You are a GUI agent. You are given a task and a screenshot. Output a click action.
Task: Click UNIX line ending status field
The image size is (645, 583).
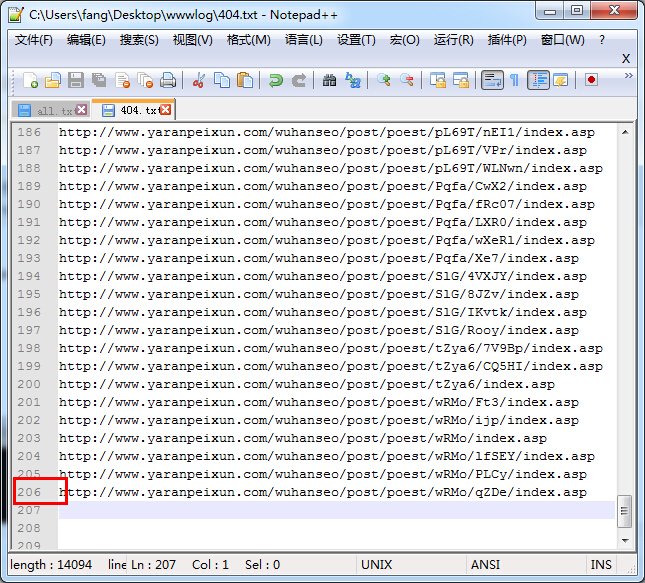(376, 564)
